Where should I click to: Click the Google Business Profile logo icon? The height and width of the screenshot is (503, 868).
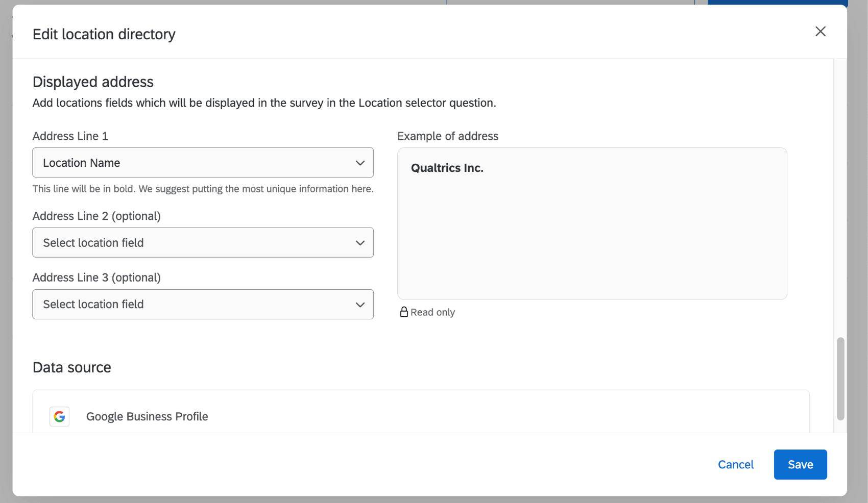tap(59, 416)
